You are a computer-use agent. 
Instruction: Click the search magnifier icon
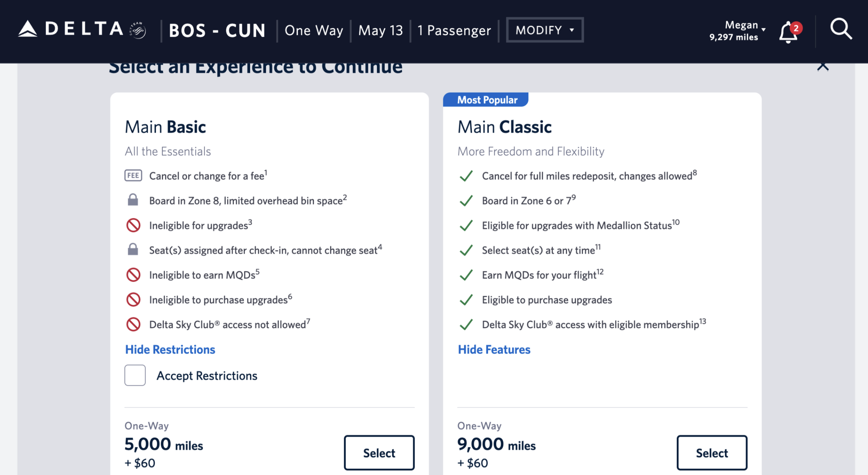coord(841,29)
